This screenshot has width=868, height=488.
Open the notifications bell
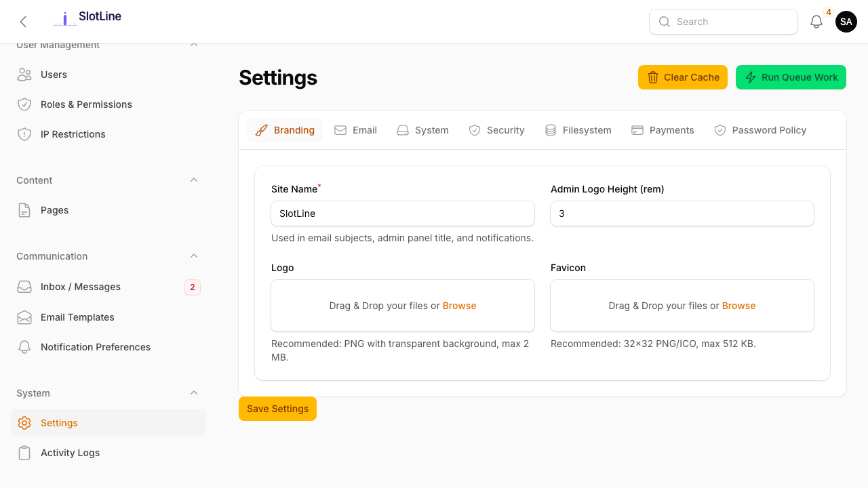816,22
